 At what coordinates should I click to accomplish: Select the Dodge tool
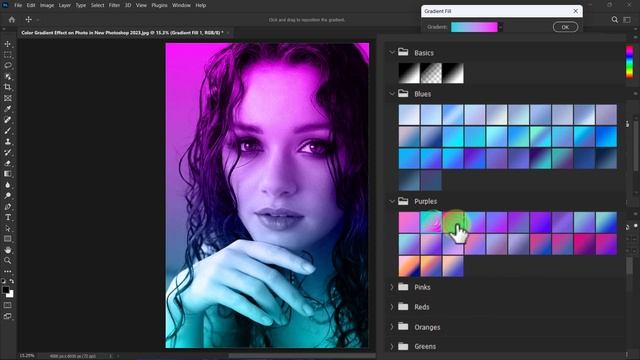coord(7,196)
